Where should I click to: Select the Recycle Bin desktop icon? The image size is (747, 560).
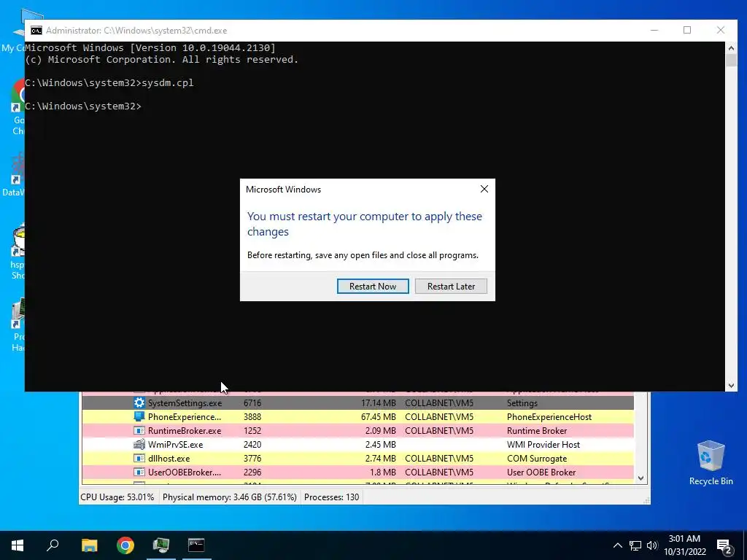[x=711, y=462]
